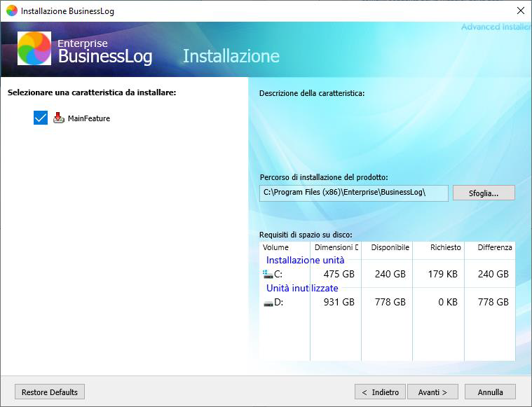Viewport: 532px width, 407px height.
Task: Click the Differenza column header
Action: point(489,247)
